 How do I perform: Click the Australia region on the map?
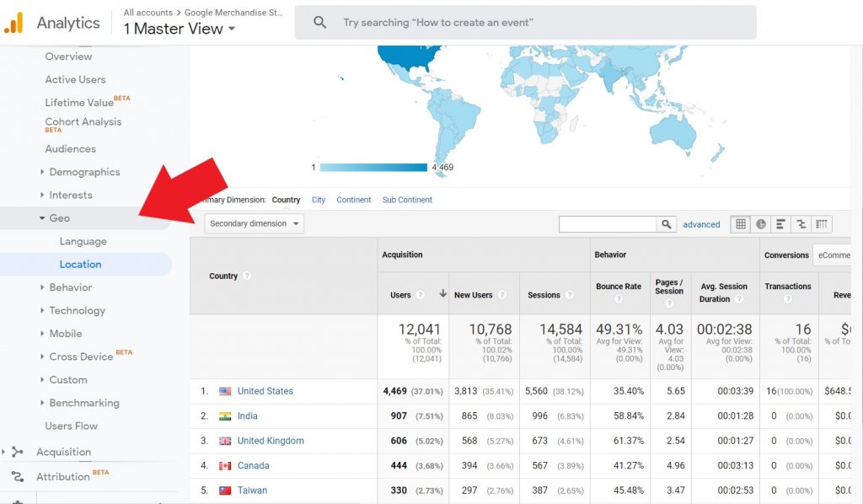point(673,134)
